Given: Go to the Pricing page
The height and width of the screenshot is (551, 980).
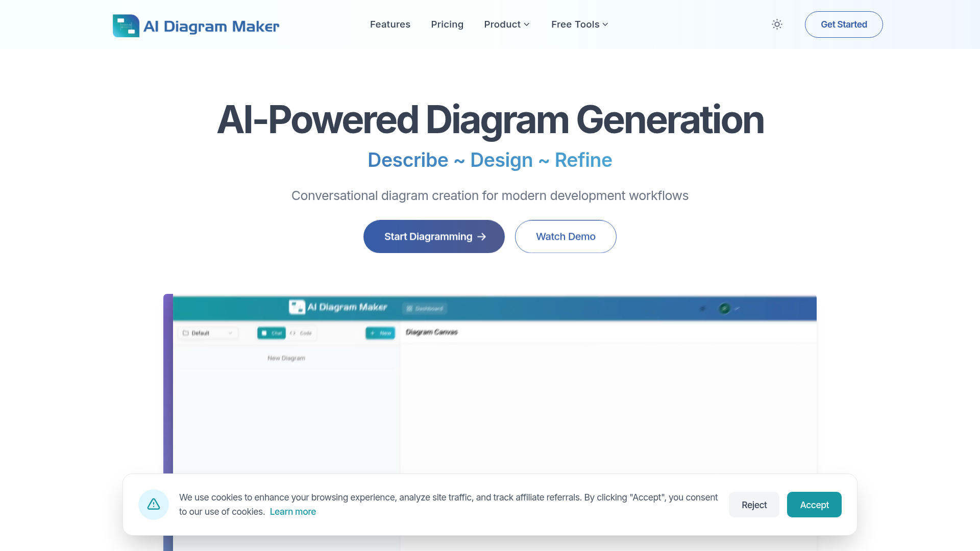Looking at the screenshot, I should pyautogui.click(x=447, y=24).
